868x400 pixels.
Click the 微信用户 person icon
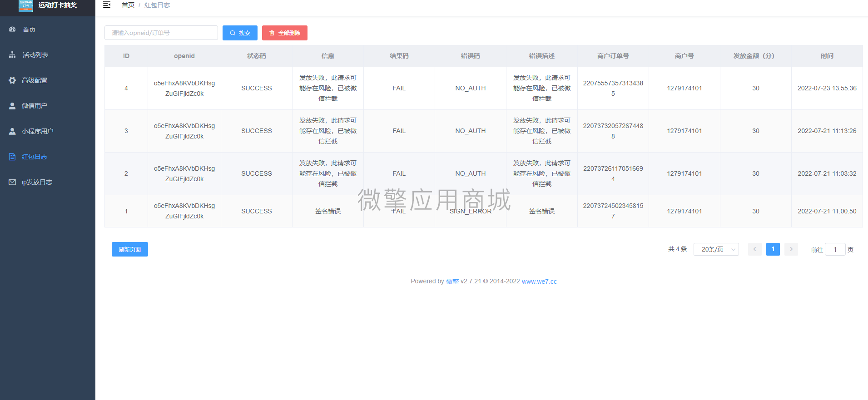(12, 106)
